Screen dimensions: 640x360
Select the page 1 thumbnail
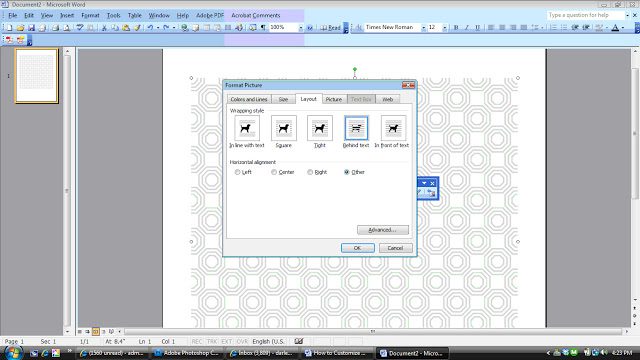click(x=36, y=76)
